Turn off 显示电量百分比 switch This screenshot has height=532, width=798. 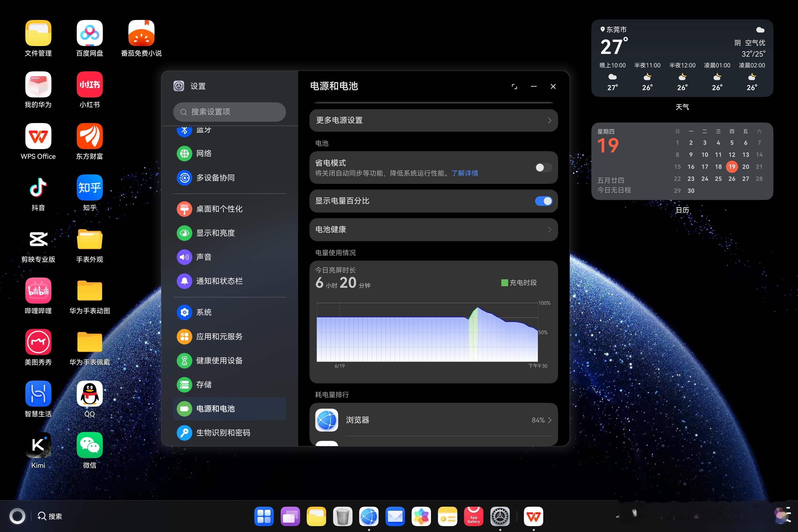pyautogui.click(x=544, y=201)
